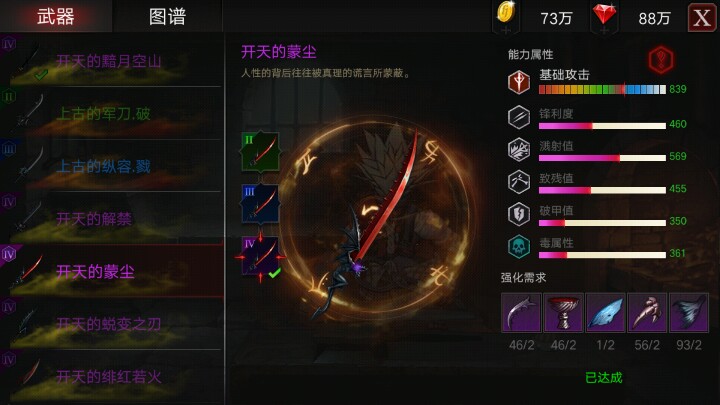
Task: Open the red hexagon warning icon
Action: (x=661, y=60)
